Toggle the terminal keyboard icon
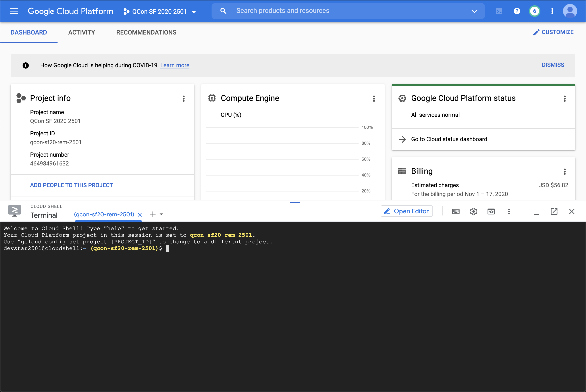The image size is (586, 392). pyautogui.click(x=456, y=211)
